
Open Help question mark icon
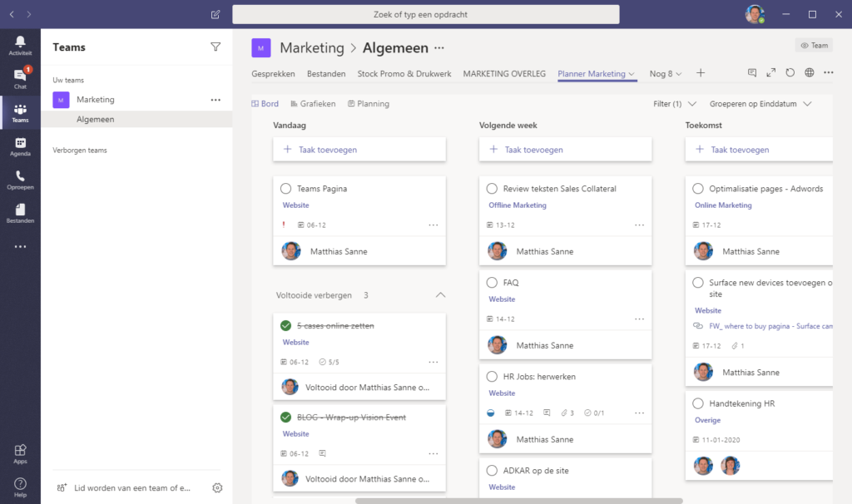click(20, 487)
